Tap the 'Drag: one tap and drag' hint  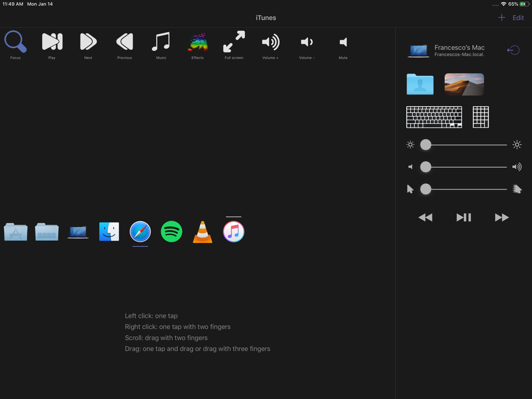point(198,349)
